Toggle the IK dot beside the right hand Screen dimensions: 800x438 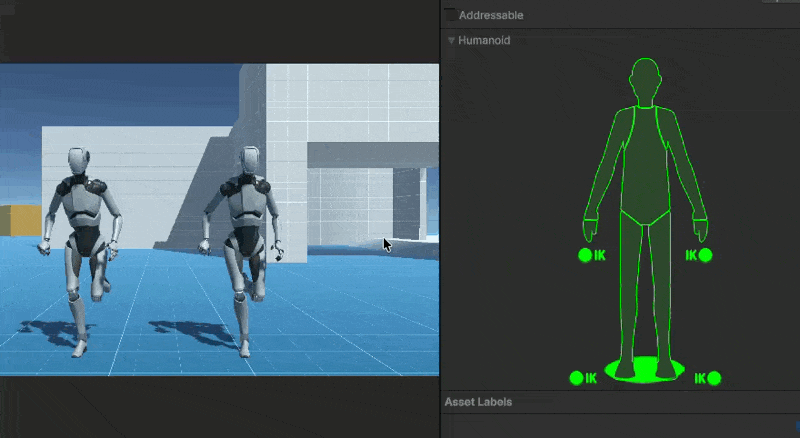tap(705, 256)
